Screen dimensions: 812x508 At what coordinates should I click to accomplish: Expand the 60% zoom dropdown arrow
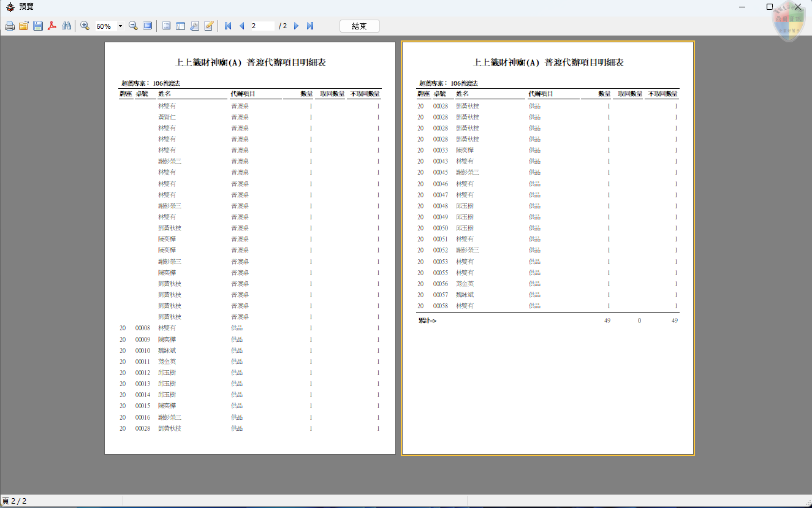pyautogui.click(x=120, y=26)
